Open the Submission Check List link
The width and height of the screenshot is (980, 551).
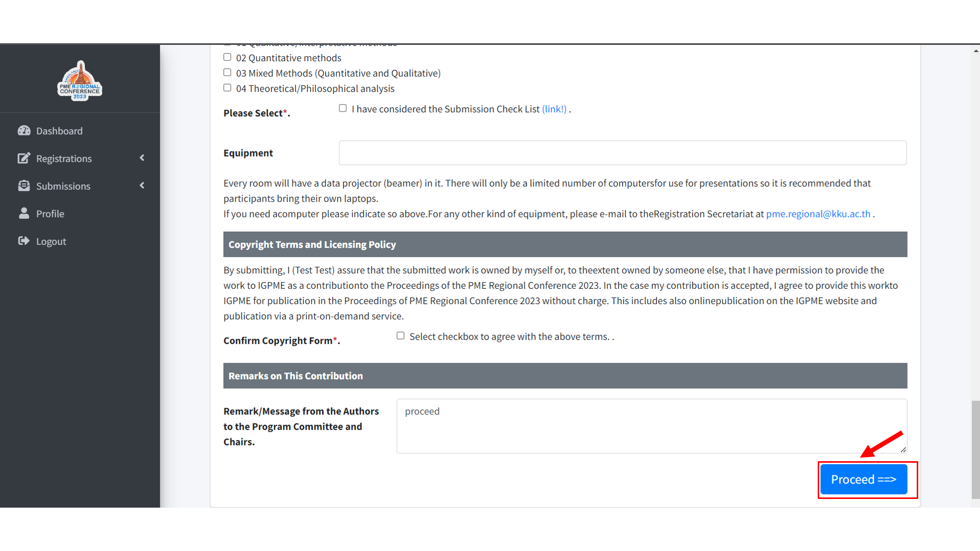[x=554, y=109]
